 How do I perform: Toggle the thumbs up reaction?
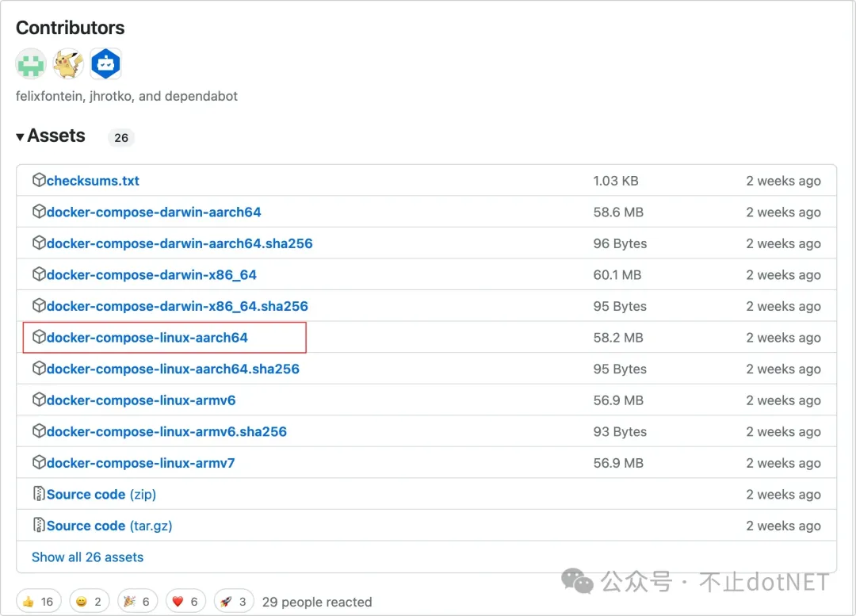coord(38,602)
